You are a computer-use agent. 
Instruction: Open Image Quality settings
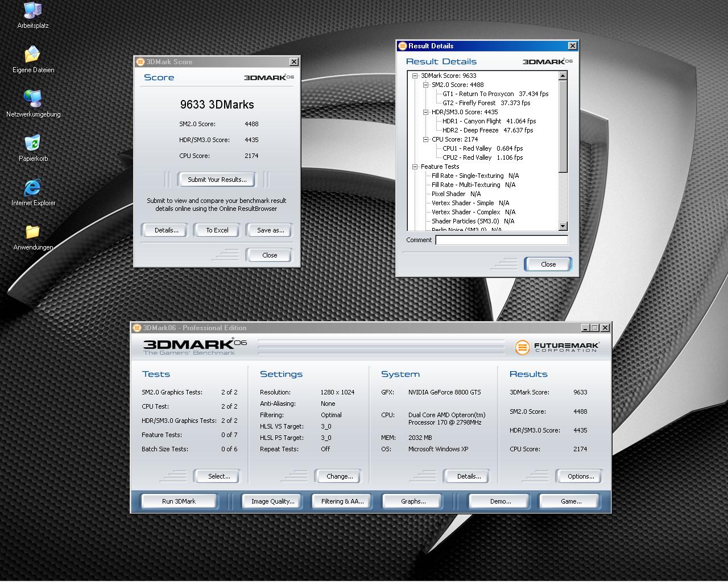273,501
